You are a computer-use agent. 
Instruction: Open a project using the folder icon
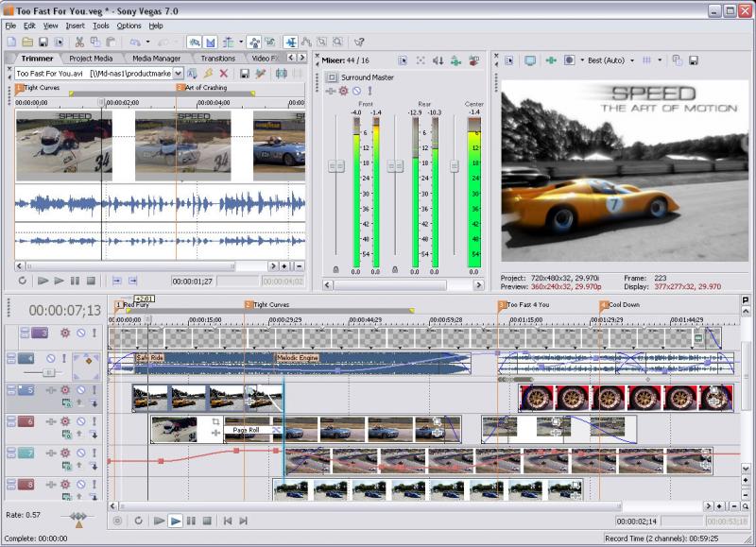[27, 43]
